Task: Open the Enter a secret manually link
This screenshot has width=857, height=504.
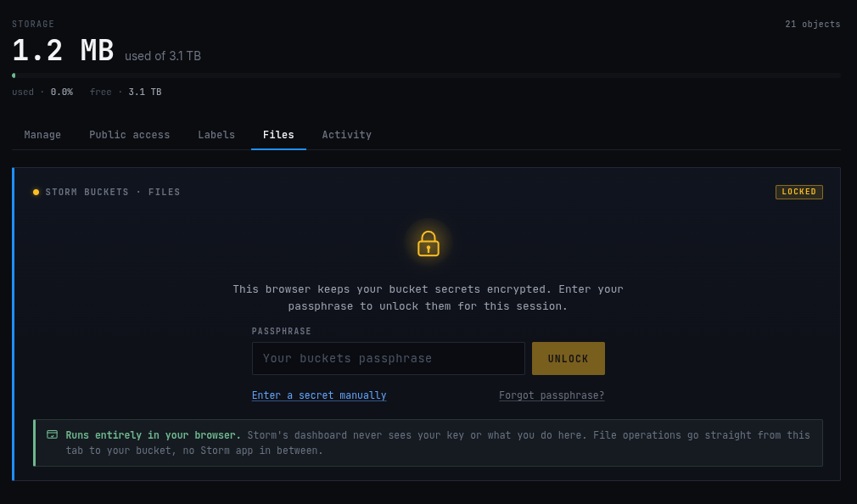Action: click(319, 395)
